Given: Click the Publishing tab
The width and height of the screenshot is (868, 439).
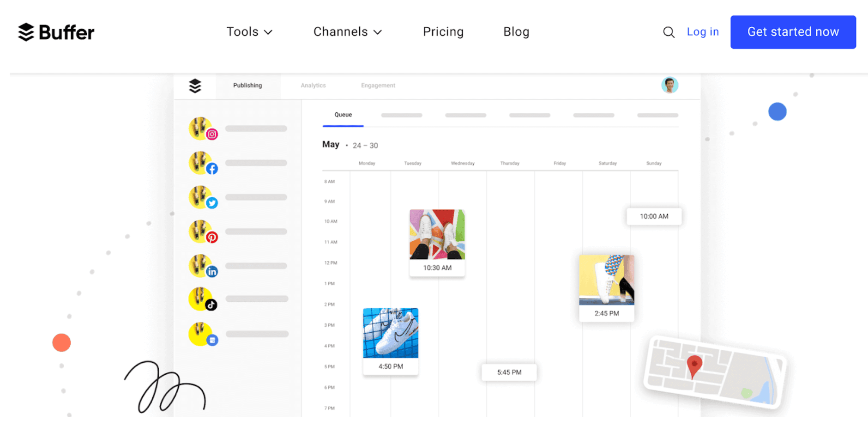Looking at the screenshot, I should pyautogui.click(x=247, y=85).
